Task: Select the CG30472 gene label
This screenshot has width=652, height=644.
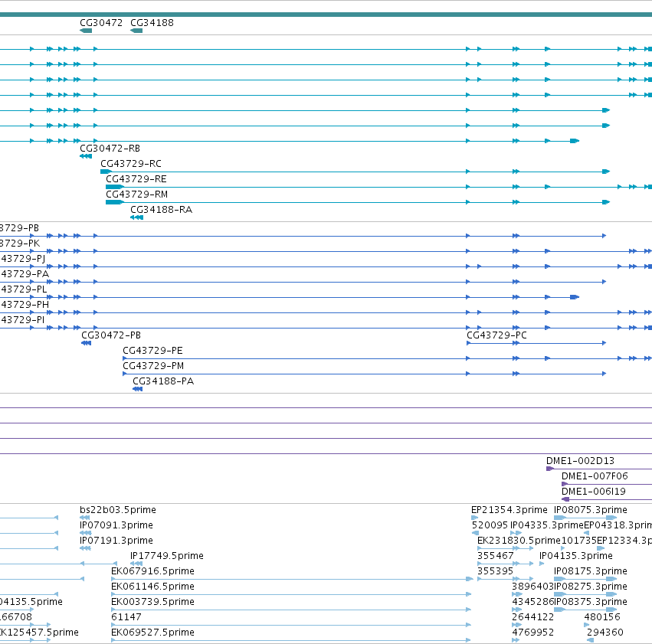Action: (101, 23)
